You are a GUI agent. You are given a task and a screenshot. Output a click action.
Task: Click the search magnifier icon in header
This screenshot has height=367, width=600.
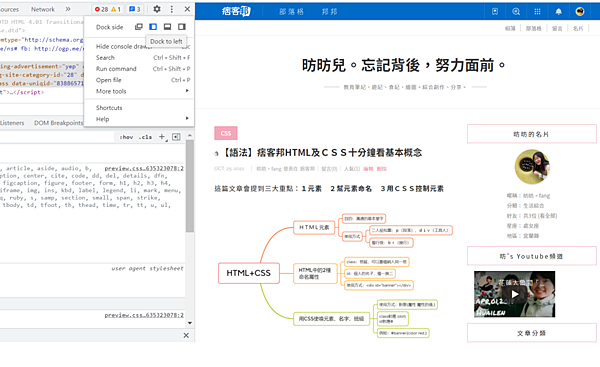coord(516,11)
